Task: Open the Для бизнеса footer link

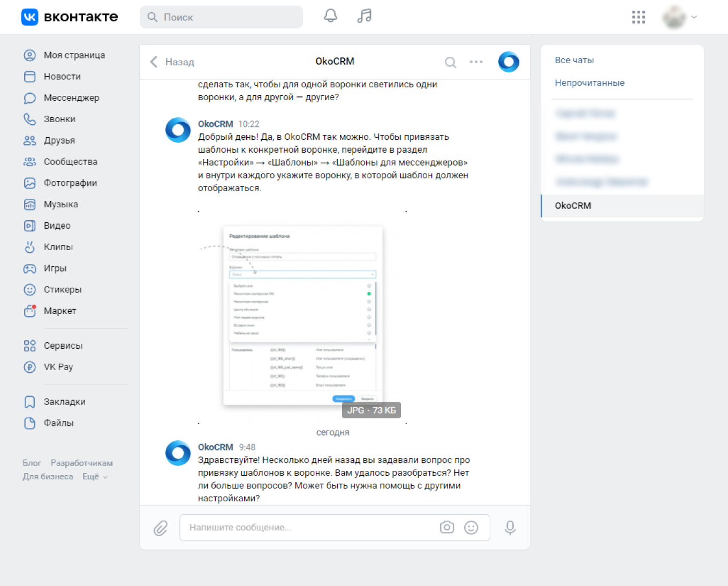Action: (x=48, y=477)
